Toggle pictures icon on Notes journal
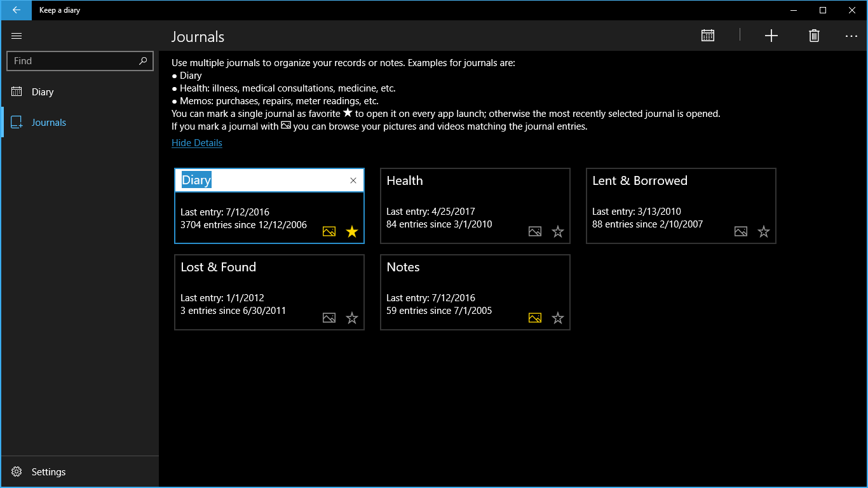The height and width of the screenshot is (488, 868). tap(535, 318)
